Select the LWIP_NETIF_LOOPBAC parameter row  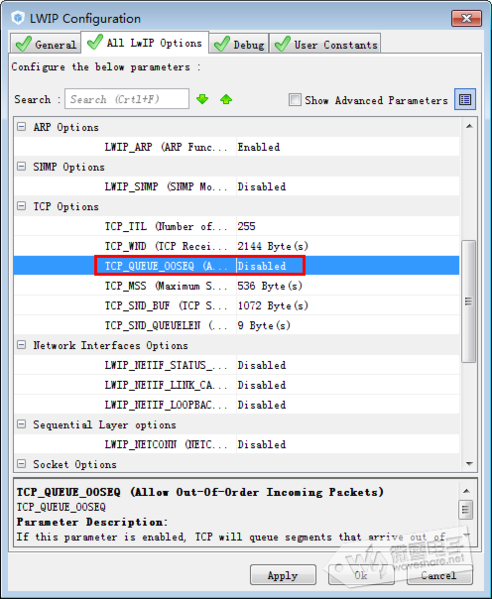click(237, 405)
